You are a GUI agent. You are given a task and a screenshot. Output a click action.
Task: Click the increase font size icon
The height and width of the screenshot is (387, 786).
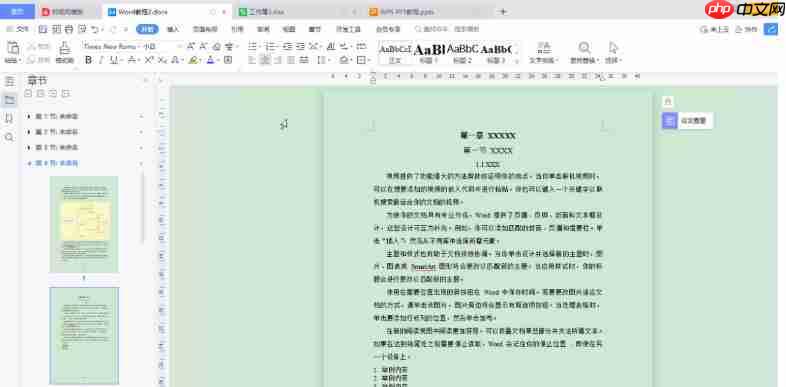(x=190, y=47)
